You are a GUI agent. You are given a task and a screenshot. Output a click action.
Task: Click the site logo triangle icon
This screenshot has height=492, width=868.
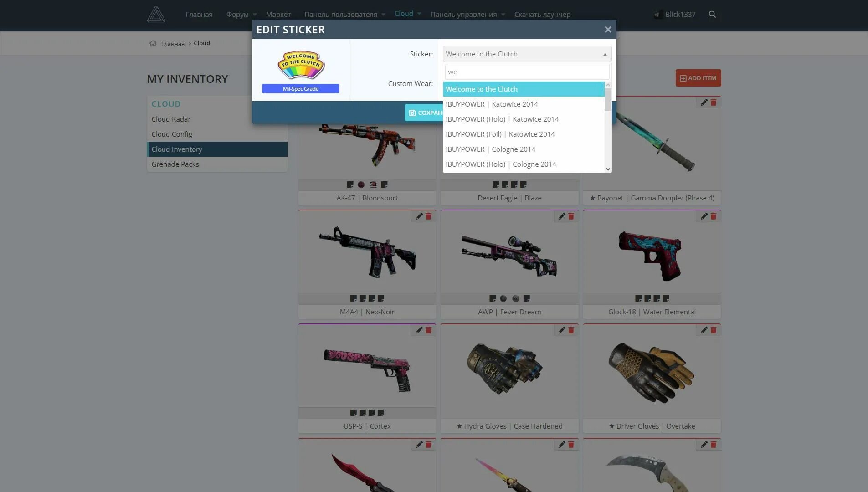click(x=156, y=15)
